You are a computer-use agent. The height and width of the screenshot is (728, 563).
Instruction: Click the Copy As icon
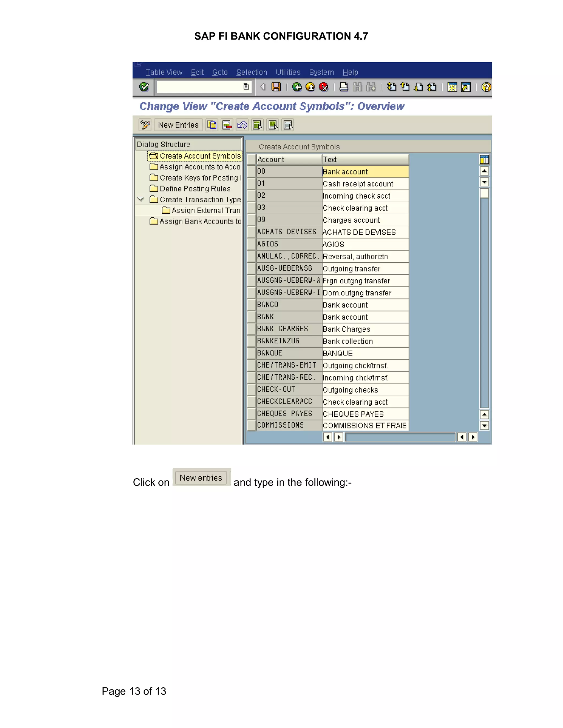212,125
